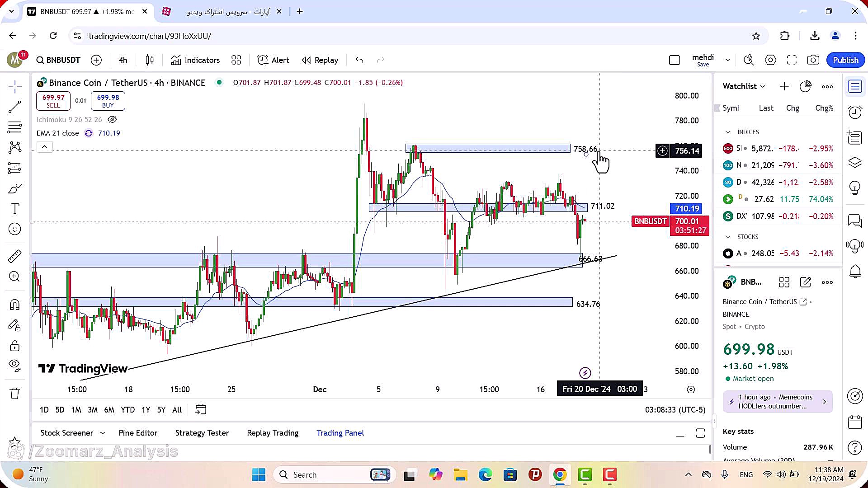Collapse the indicator legend arrow

[44, 147]
